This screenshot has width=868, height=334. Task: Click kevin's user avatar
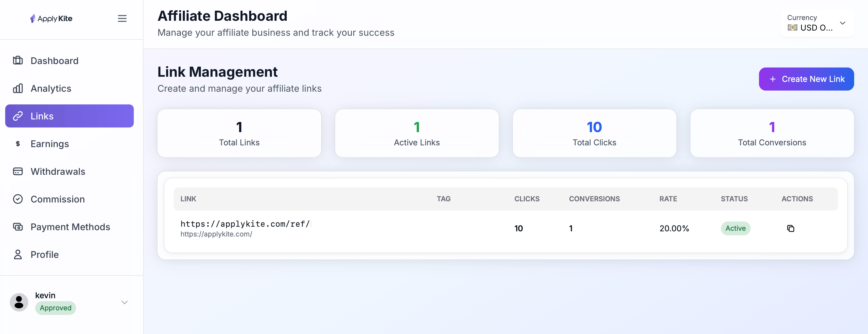click(x=19, y=302)
